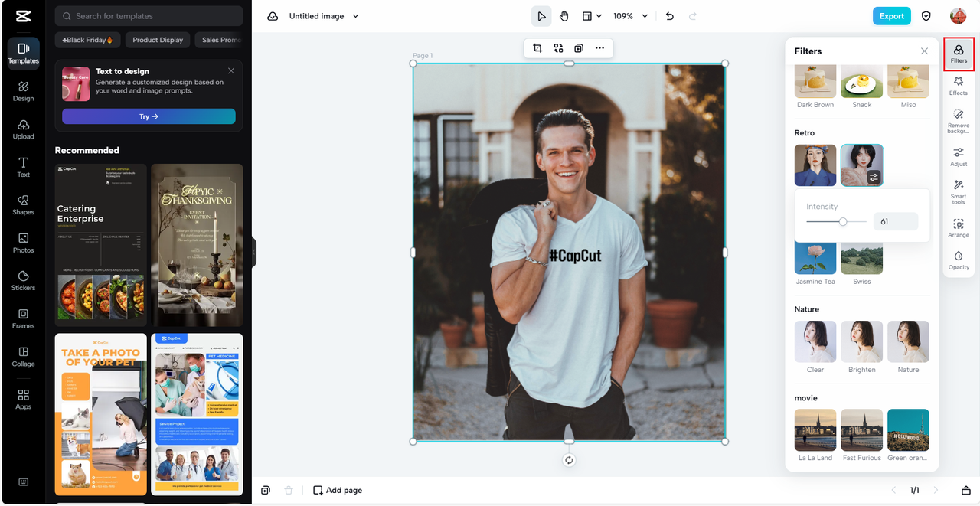The image size is (980, 506).
Task: Click the keyboard shortcuts icon at sidebar bottom
Action: 23,482
